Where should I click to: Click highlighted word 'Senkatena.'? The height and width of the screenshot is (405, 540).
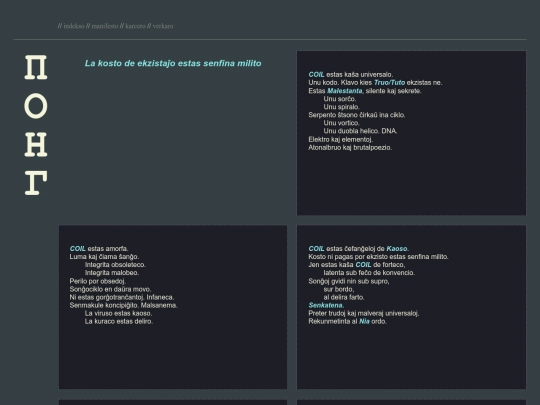[326, 305]
